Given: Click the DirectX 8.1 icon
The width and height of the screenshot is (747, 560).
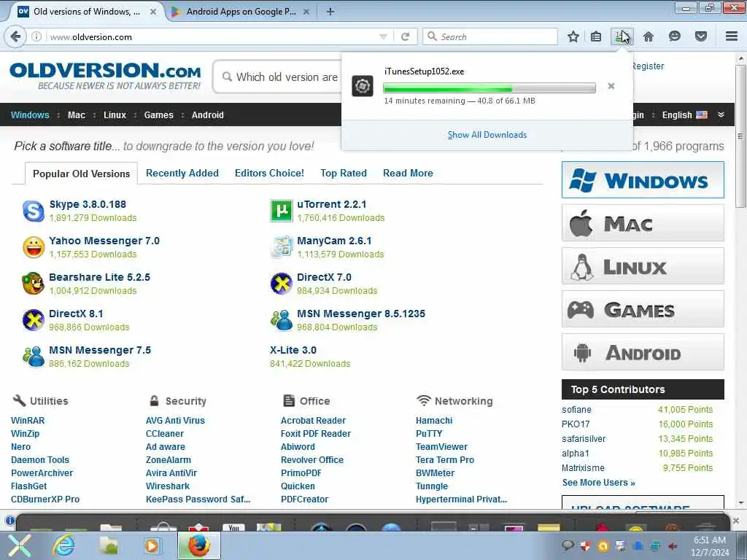Looking at the screenshot, I should [x=34, y=320].
